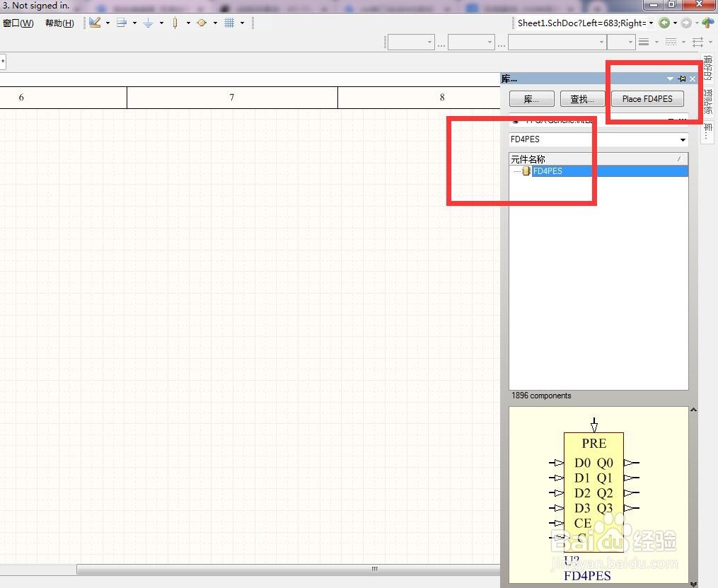This screenshot has width=718, height=588.
Task: Select the power ground port icon
Action: (149, 23)
